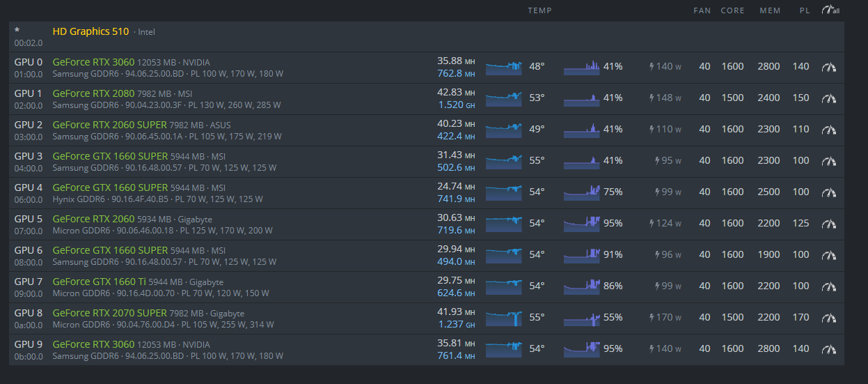Image resolution: width=868 pixels, height=384 pixels.
Task: Open the overclock icon on GPU 1 row
Action: (x=828, y=98)
